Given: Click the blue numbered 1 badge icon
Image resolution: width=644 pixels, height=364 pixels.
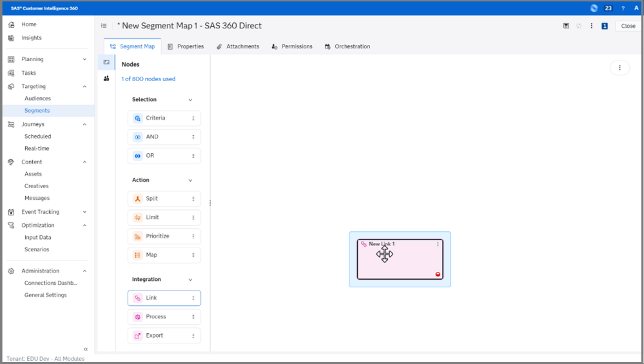Looking at the screenshot, I should point(605,26).
